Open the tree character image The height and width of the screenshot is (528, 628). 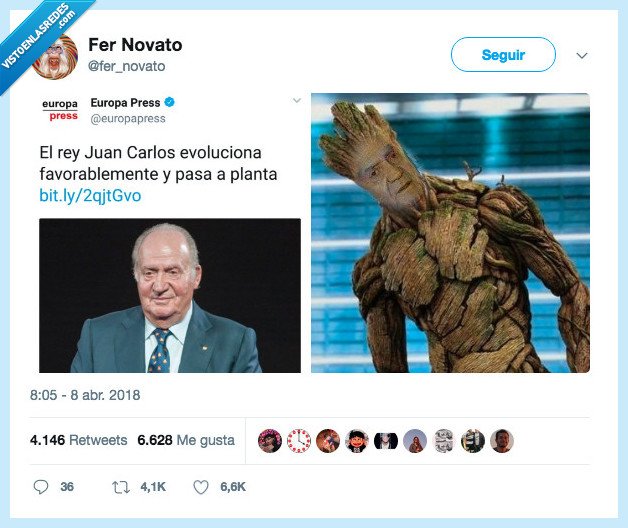450,233
